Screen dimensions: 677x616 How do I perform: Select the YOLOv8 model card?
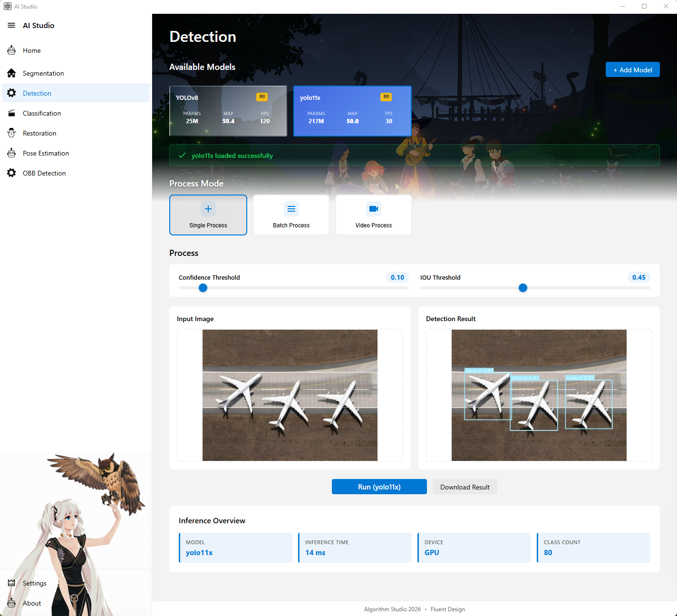(228, 111)
